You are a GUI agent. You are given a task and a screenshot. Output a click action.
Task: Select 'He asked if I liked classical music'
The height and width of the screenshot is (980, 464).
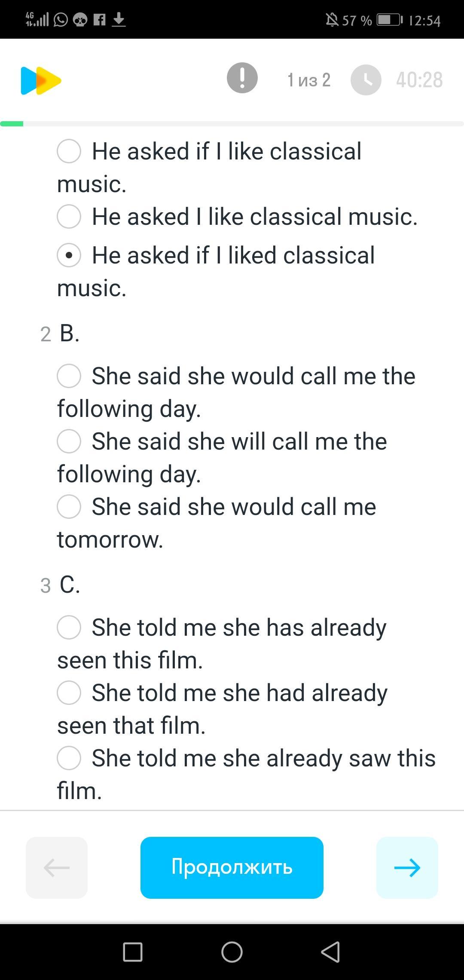pyautogui.click(x=69, y=255)
